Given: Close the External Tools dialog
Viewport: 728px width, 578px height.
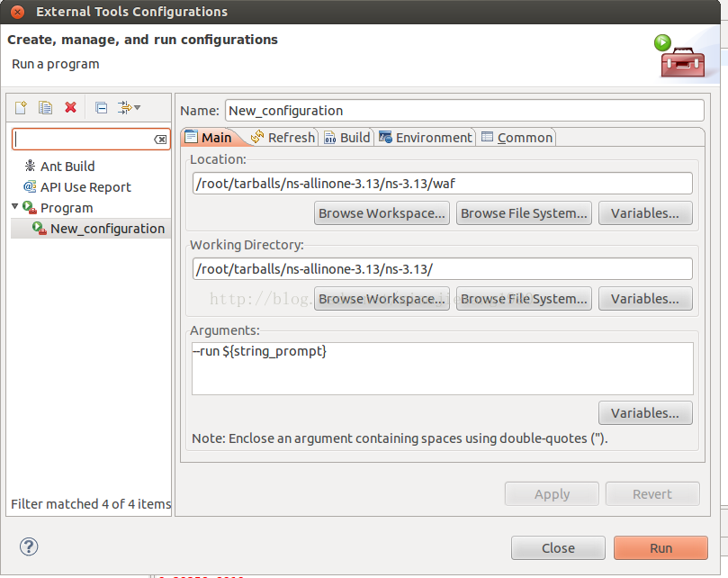Looking at the screenshot, I should tap(558, 547).
